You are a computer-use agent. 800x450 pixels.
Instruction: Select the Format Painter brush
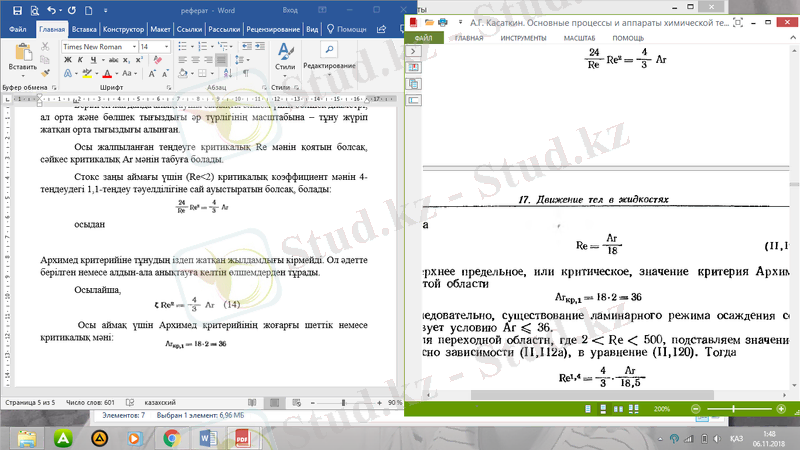[45, 73]
